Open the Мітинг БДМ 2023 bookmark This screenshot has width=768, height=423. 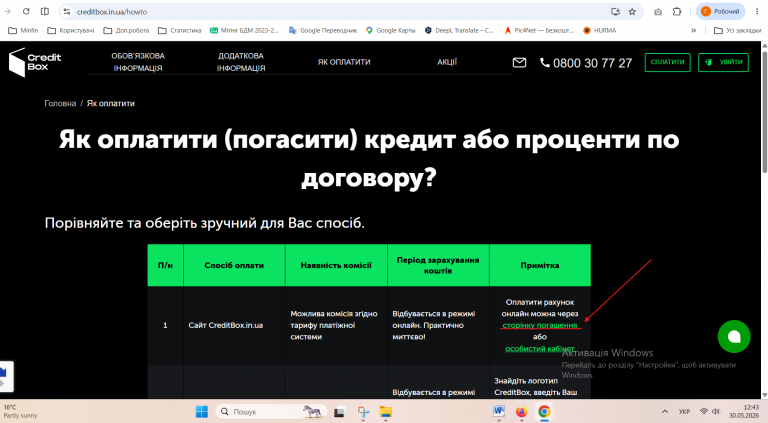point(244,30)
